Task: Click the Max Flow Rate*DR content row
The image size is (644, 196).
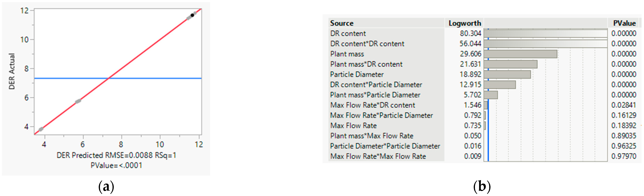Action: 373,105
